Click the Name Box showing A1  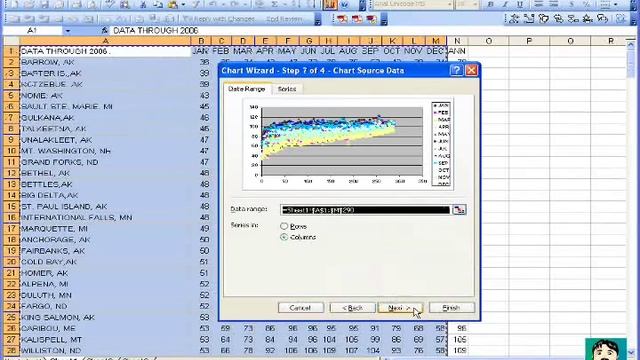pyautogui.click(x=32, y=31)
